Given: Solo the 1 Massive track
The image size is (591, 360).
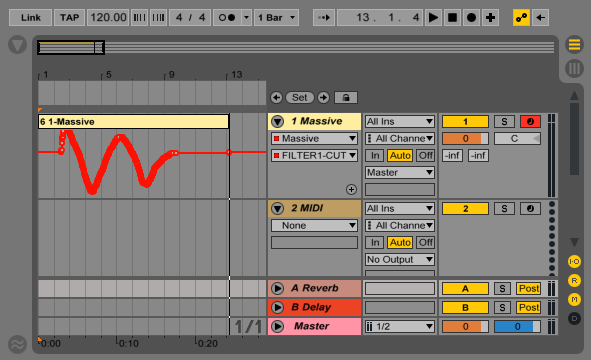Looking at the screenshot, I should [x=504, y=121].
